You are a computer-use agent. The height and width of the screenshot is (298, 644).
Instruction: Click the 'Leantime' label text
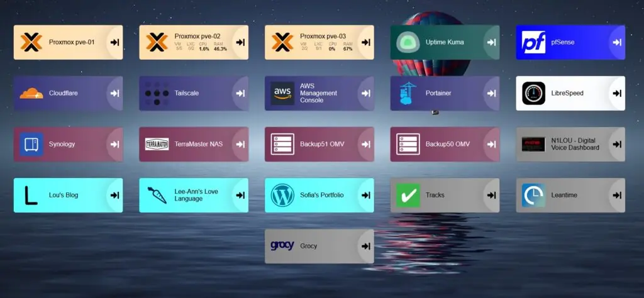point(564,196)
